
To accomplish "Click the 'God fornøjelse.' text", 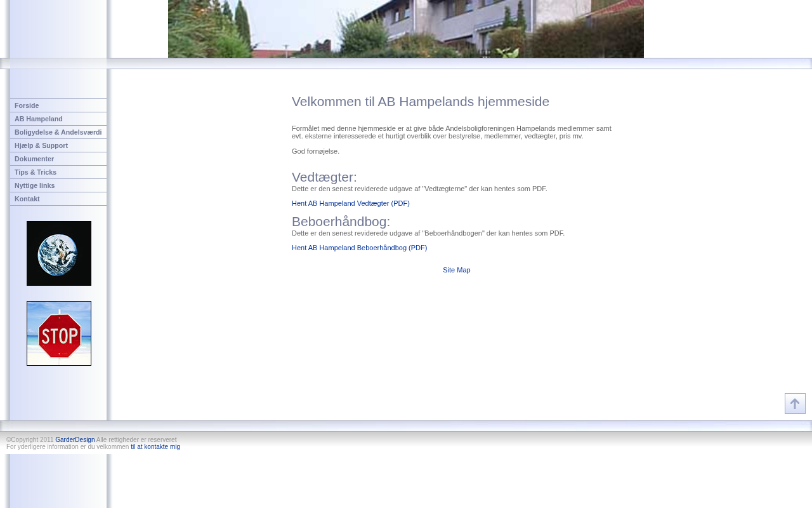I will (x=315, y=151).
